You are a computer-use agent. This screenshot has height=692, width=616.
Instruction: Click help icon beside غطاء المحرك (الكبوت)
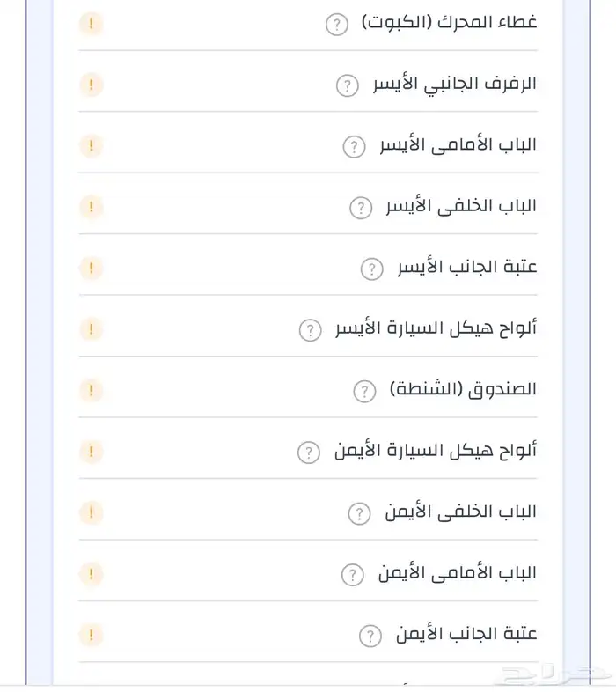click(337, 24)
